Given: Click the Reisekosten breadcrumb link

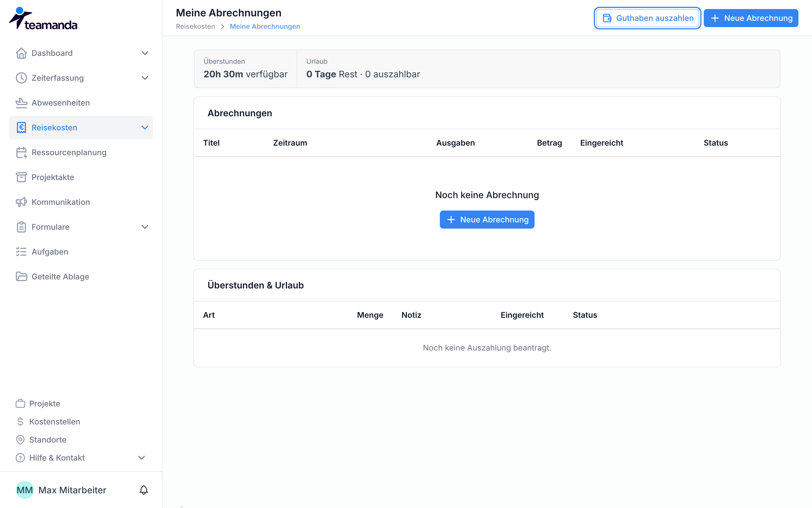Looking at the screenshot, I should click(x=195, y=27).
